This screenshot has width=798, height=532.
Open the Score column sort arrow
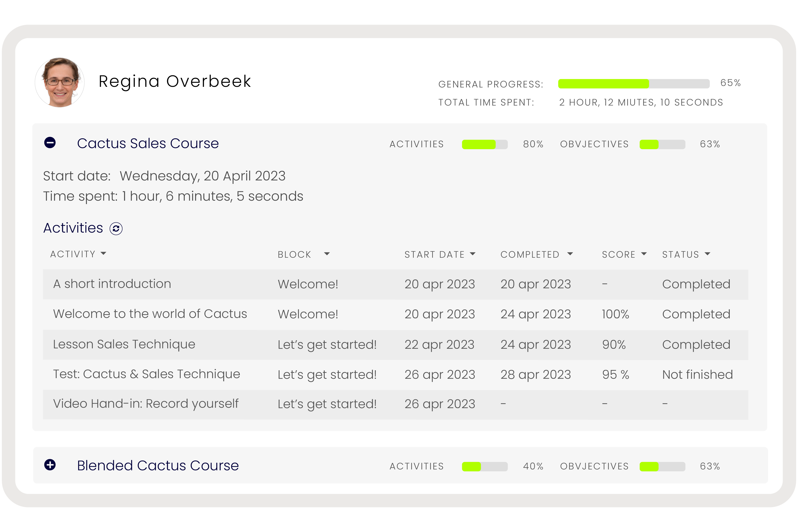pyautogui.click(x=644, y=254)
